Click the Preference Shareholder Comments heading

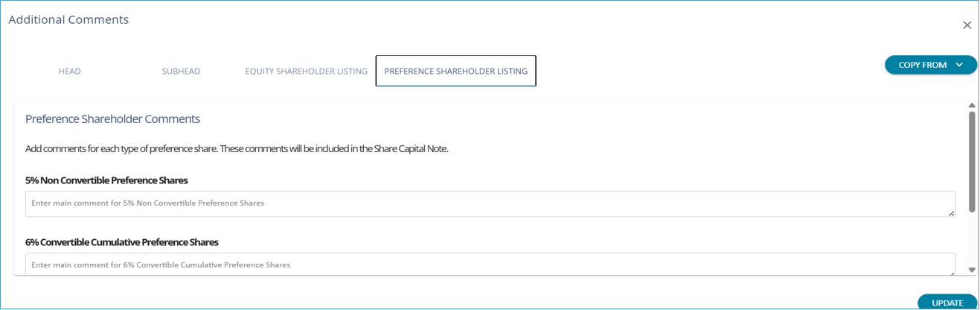112,119
